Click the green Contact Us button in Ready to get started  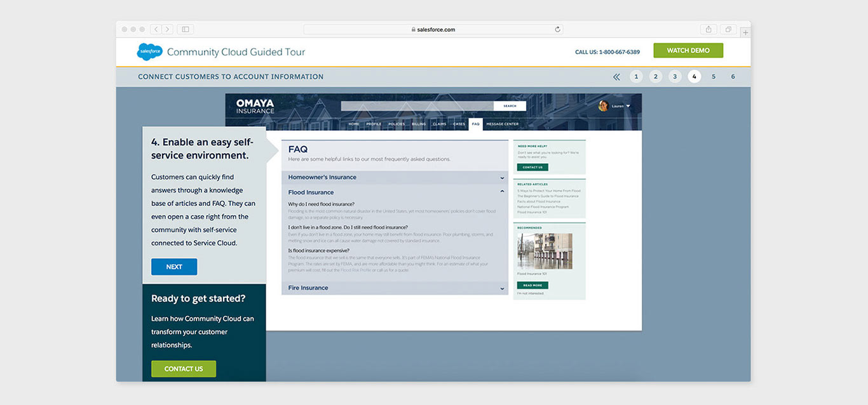pyautogui.click(x=184, y=369)
